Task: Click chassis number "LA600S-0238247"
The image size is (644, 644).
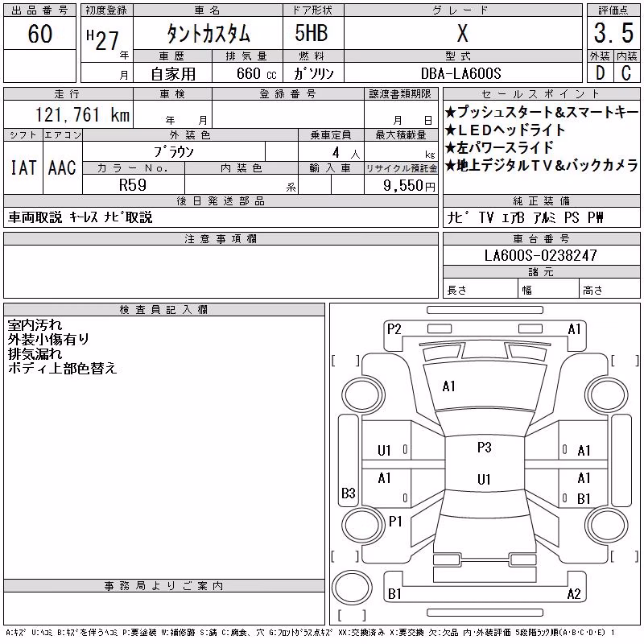Action: (540, 255)
